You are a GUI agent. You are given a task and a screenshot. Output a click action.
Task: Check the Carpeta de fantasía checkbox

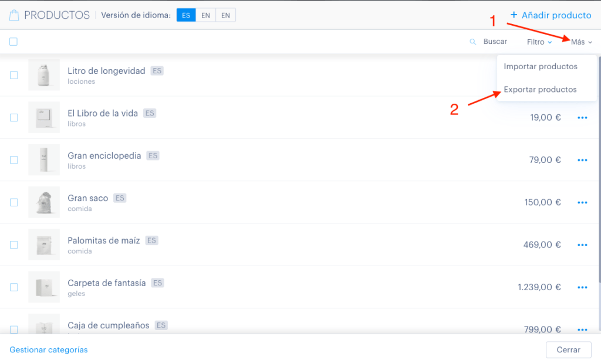[14, 287]
